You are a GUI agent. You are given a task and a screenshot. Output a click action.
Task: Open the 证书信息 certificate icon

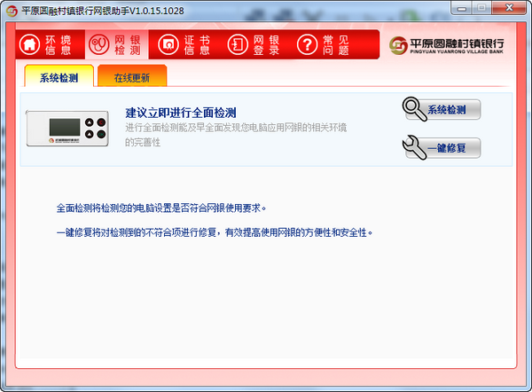point(168,44)
